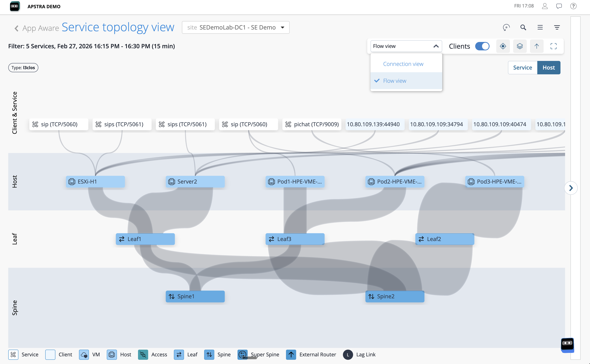Open the layers icon next to locate button
This screenshot has width=590, height=364.
[520, 46]
